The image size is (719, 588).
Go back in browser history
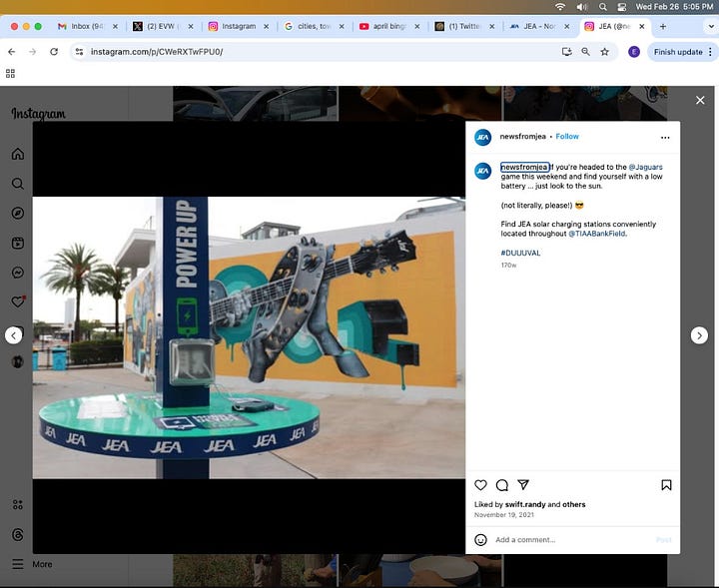point(11,52)
